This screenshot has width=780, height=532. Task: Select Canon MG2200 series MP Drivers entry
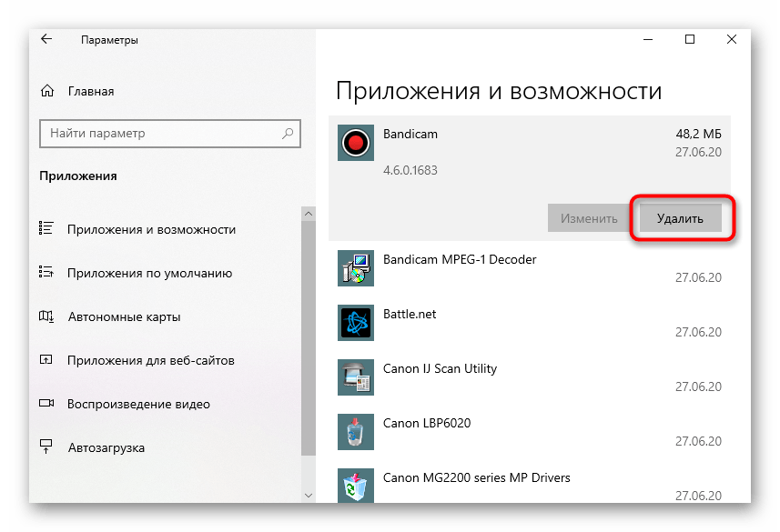tap(530, 482)
